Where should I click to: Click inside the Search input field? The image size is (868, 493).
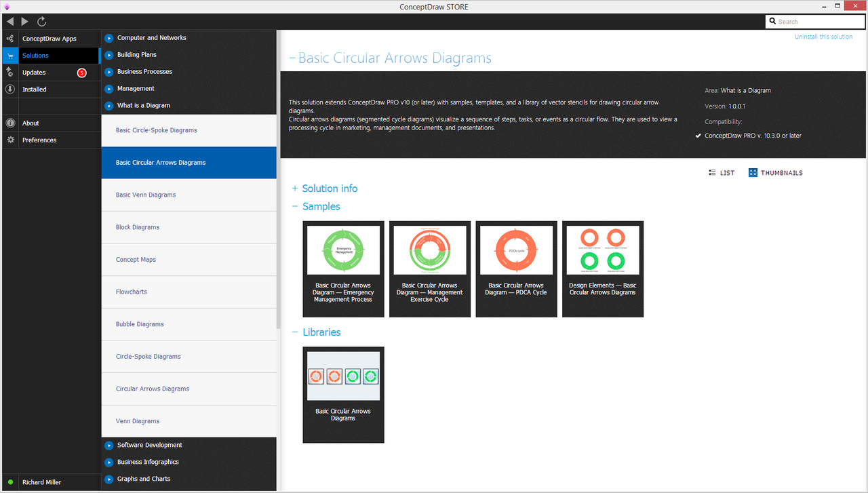pos(816,22)
